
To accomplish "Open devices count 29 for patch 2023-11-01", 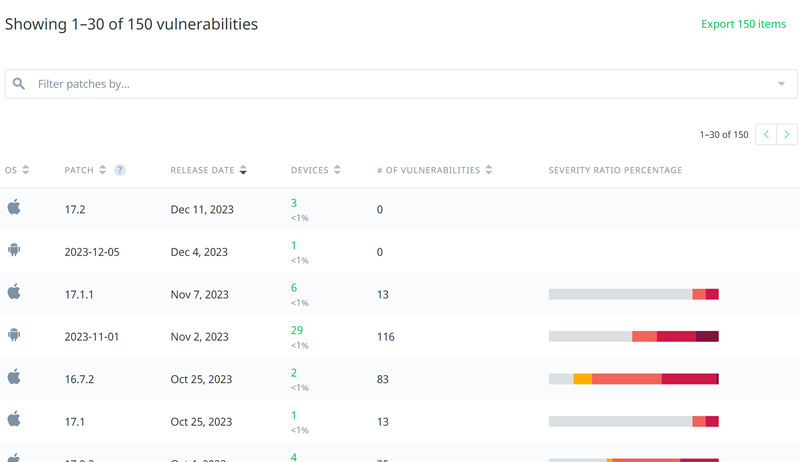I will pos(297,330).
